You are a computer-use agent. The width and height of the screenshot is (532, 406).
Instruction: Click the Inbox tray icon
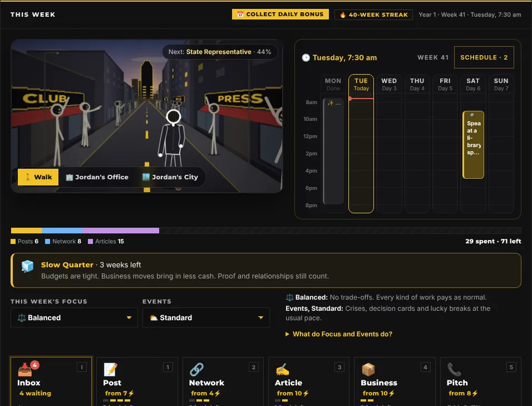point(25,370)
